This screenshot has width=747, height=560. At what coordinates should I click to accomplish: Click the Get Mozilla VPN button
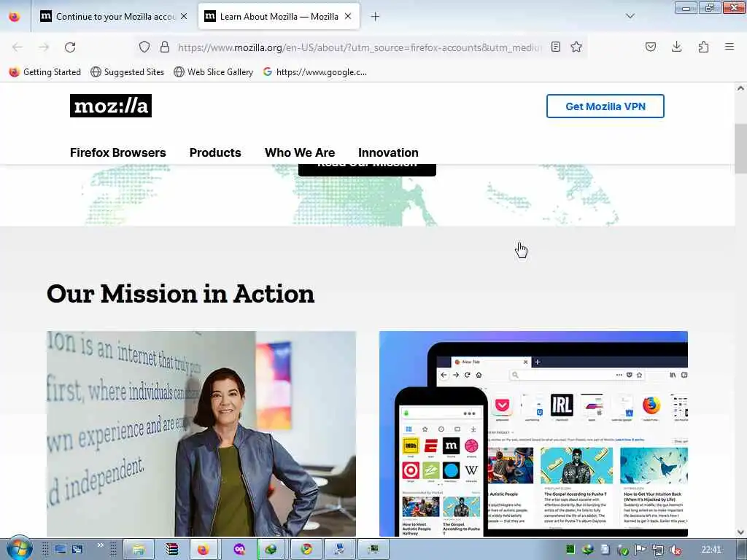[605, 106]
